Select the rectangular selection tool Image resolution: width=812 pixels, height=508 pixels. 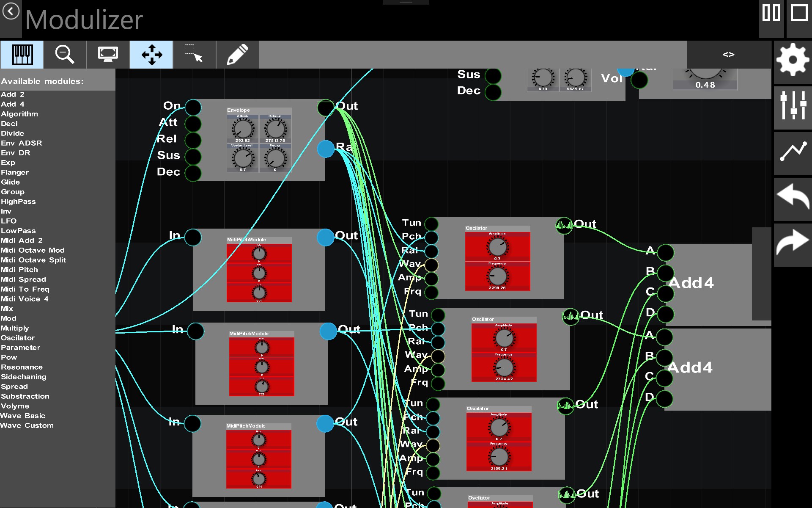194,54
